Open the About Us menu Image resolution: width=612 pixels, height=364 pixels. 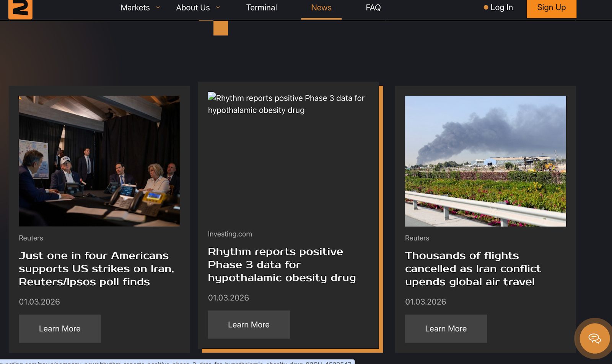(x=193, y=8)
